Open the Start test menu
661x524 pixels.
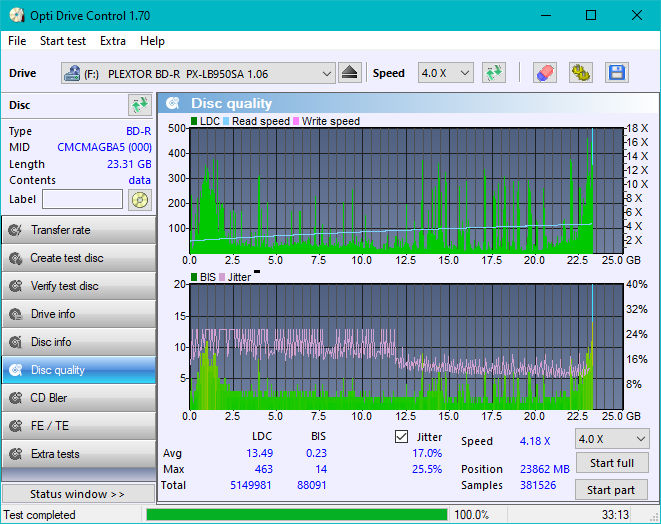coord(63,41)
